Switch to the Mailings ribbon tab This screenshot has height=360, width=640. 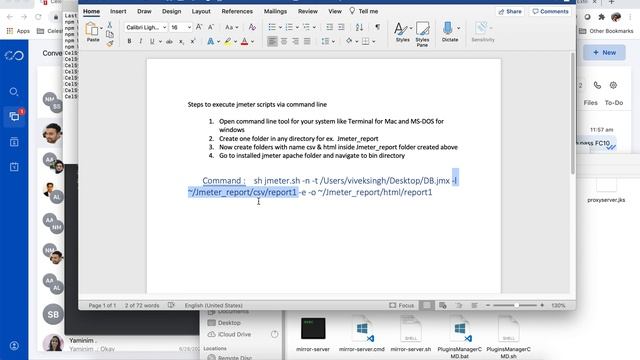[275, 11]
